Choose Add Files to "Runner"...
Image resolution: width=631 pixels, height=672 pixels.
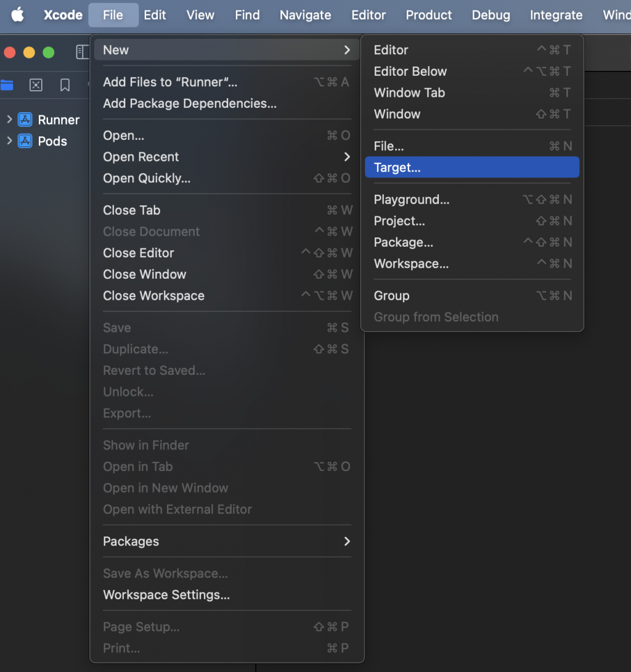(227, 82)
